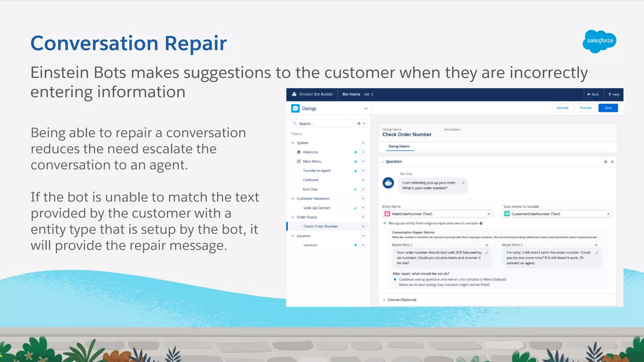Click the WebOrderNumber entity type icon
This screenshot has height=362, width=644.
click(x=387, y=214)
